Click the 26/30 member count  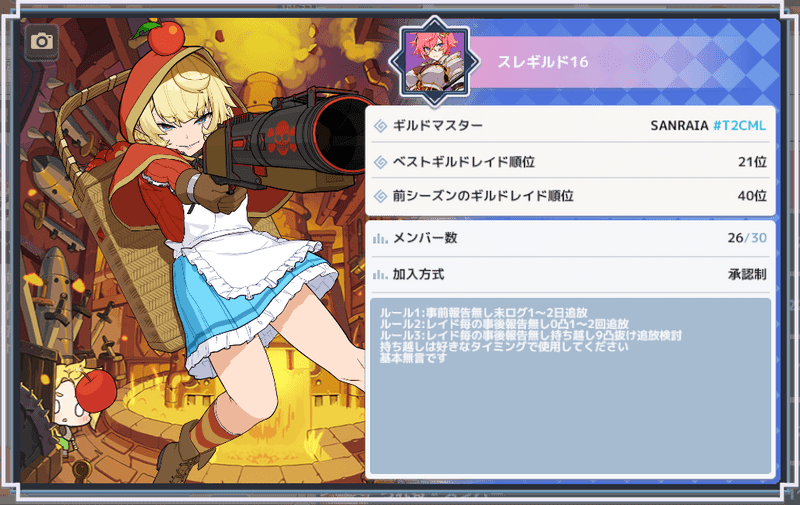[x=747, y=238]
